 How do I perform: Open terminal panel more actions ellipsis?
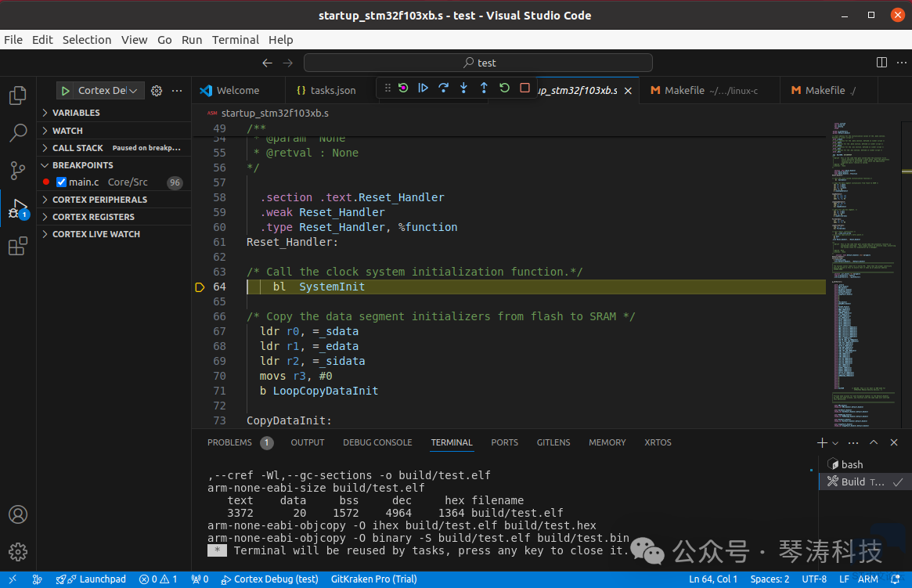tap(853, 442)
